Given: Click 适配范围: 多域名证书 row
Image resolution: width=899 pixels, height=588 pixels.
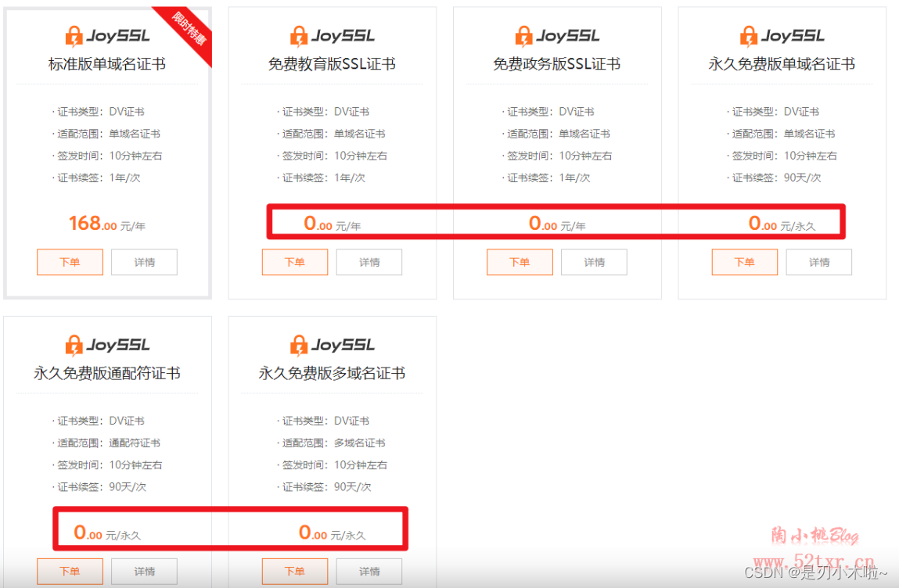Looking at the screenshot, I should click(x=332, y=443).
